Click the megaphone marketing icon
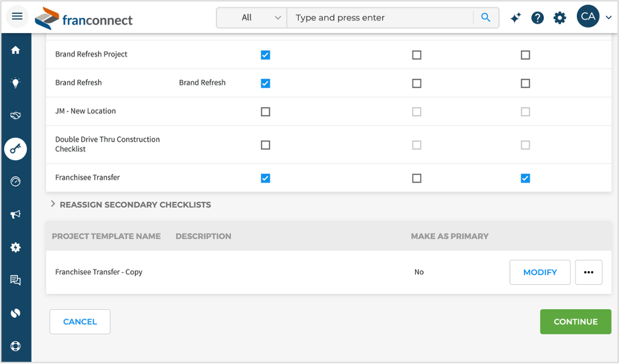619x364 pixels. pos(16,214)
